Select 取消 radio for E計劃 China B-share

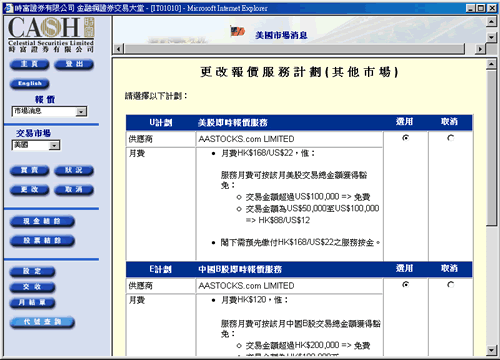[x=451, y=284]
